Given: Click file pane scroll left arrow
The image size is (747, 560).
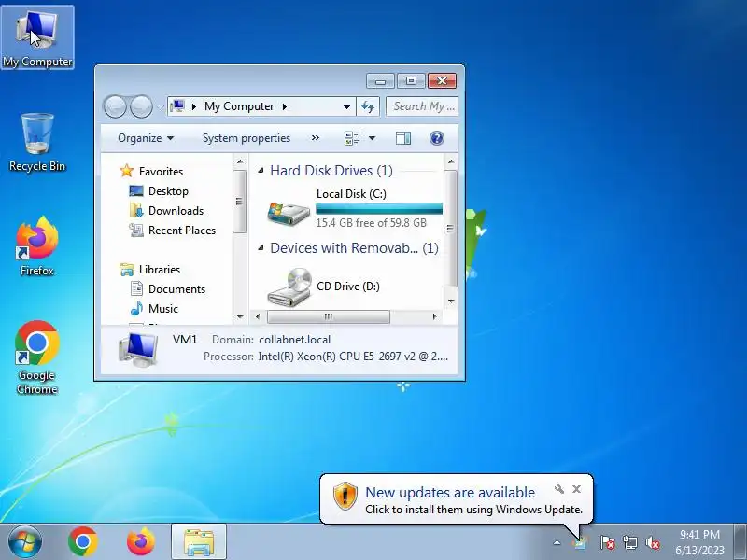Looking at the screenshot, I should (258, 316).
